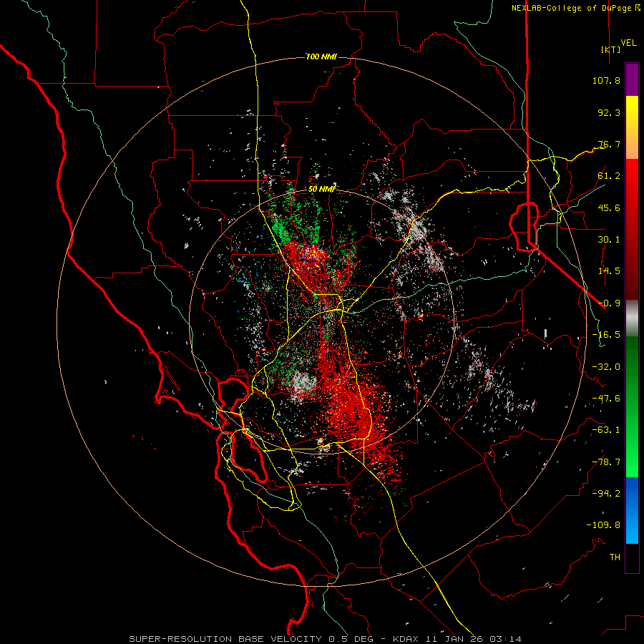This screenshot has height=644, width=644.
Task: Select the 61.2 scale value
Action: pyautogui.click(x=609, y=176)
